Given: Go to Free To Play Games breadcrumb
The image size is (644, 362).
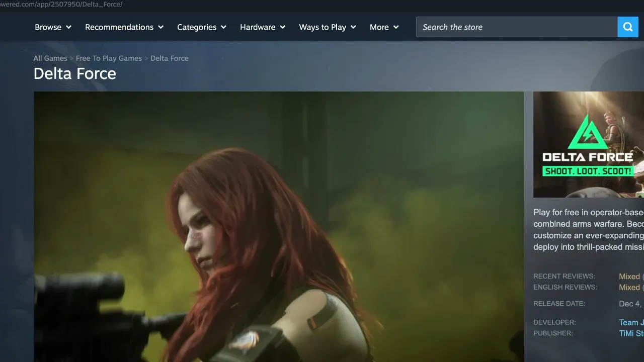Looking at the screenshot, I should point(109,58).
